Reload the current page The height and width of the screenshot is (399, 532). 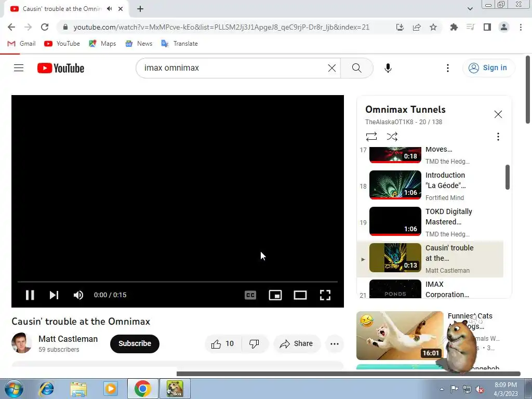tap(45, 27)
